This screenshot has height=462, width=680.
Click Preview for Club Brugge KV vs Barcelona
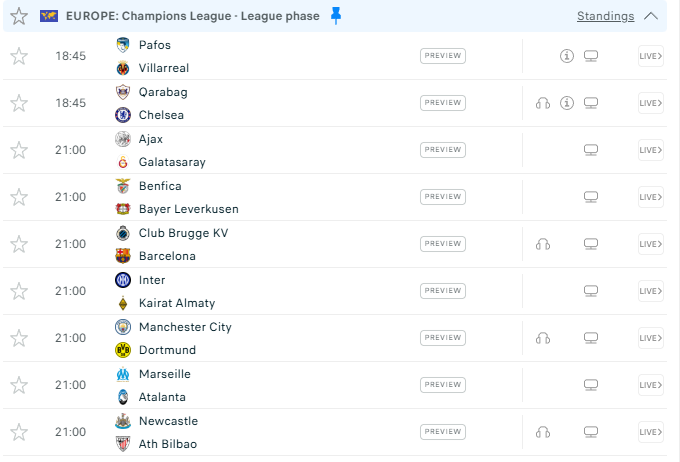[443, 244]
